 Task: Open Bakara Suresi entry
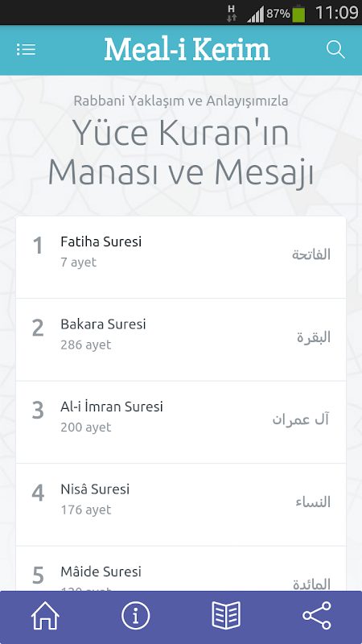point(181,340)
